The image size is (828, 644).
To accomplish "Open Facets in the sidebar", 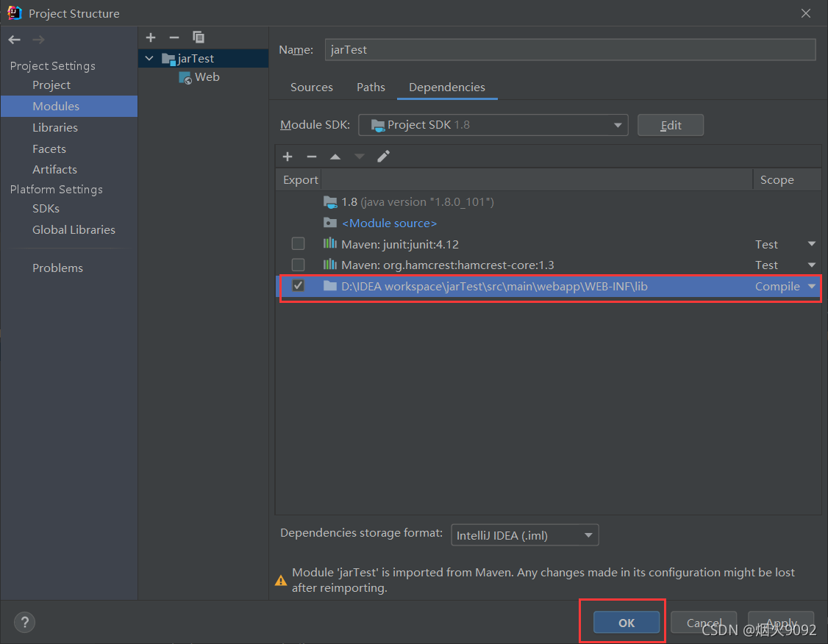I will click(x=49, y=149).
